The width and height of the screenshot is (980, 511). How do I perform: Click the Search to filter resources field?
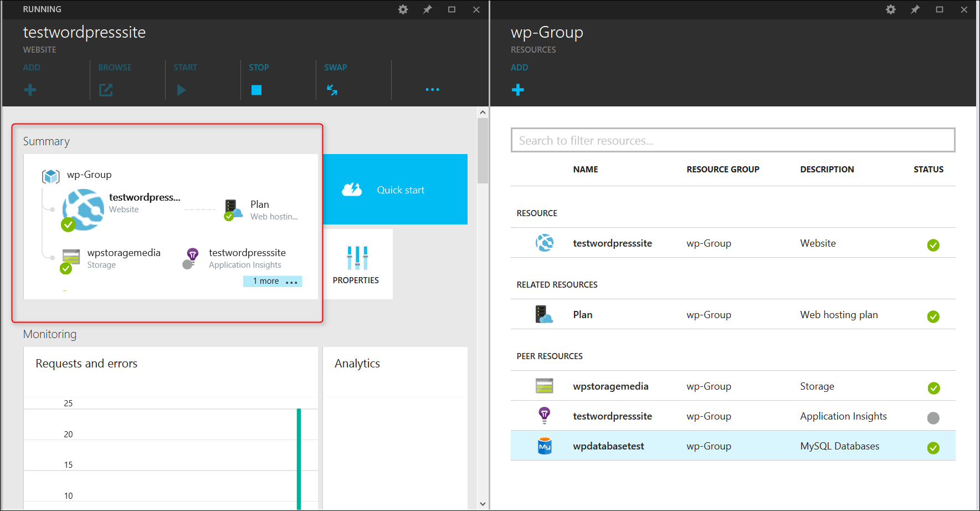732,140
